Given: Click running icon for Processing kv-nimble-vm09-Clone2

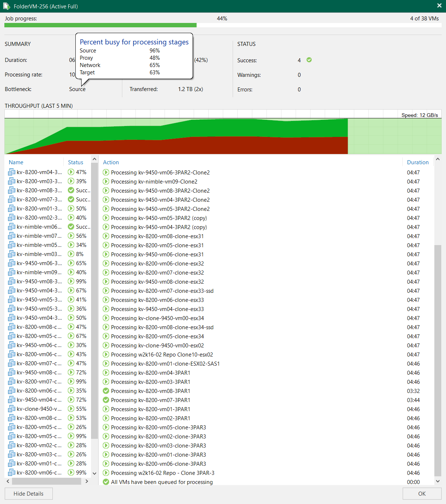Looking at the screenshot, I should (106, 181).
